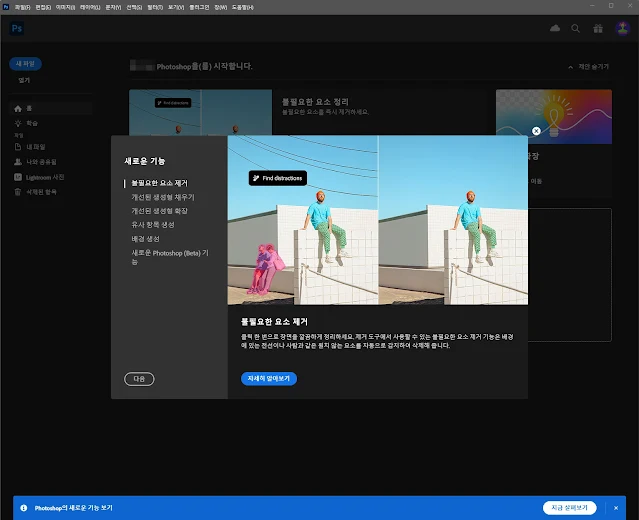Open the gift what's new icon
Image resolution: width=639 pixels, height=520 pixels.
(598, 28)
